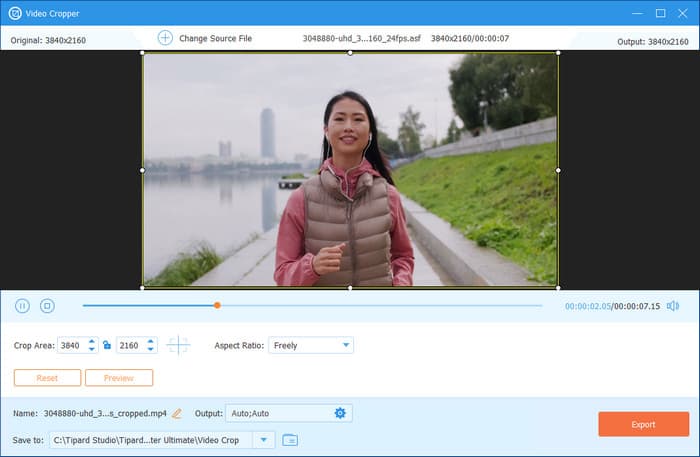Open the Aspect Ratio dropdown showing Freely

[x=311, y=345]
